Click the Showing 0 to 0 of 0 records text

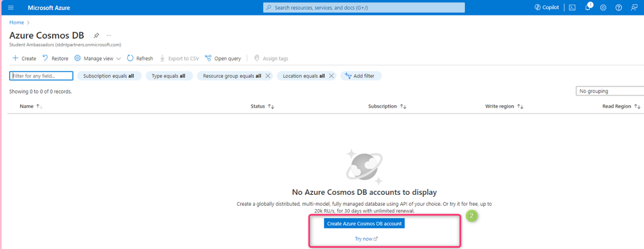click(41, 92)
